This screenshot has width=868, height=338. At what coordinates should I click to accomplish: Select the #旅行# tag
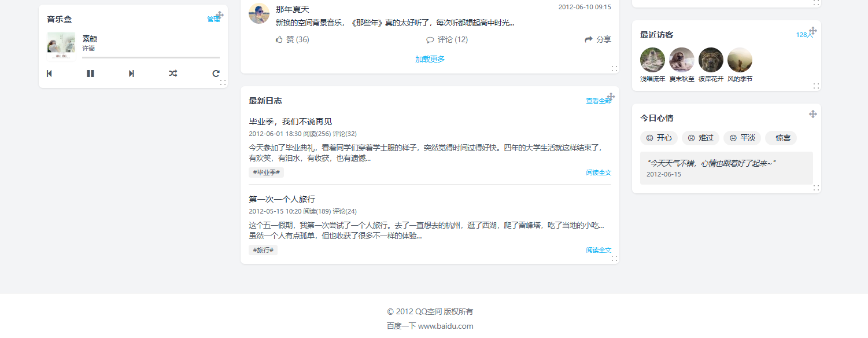point(263,249)
